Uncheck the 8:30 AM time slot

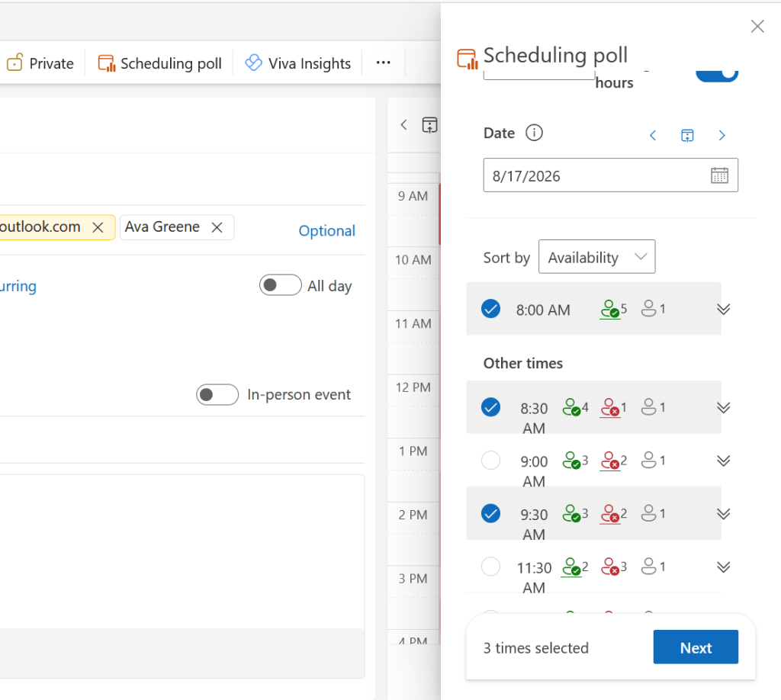coord(491,407)
